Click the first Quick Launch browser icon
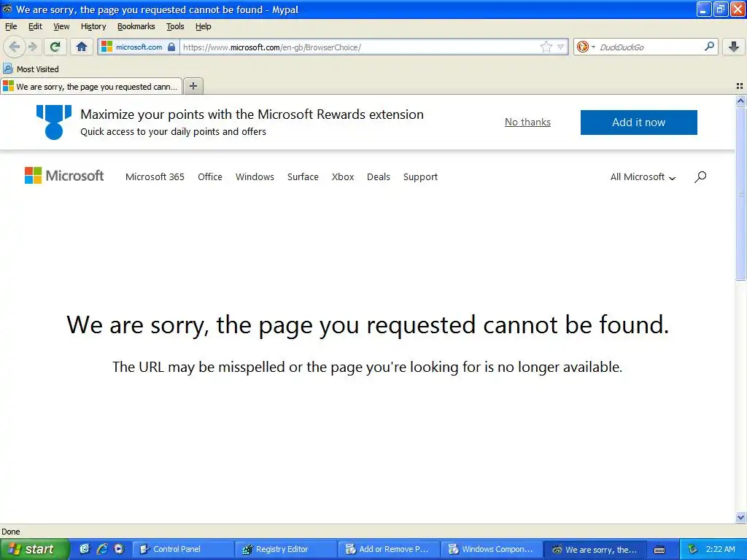Image resolution: width=747 pixels, height=560 pixels. point(85,549)
